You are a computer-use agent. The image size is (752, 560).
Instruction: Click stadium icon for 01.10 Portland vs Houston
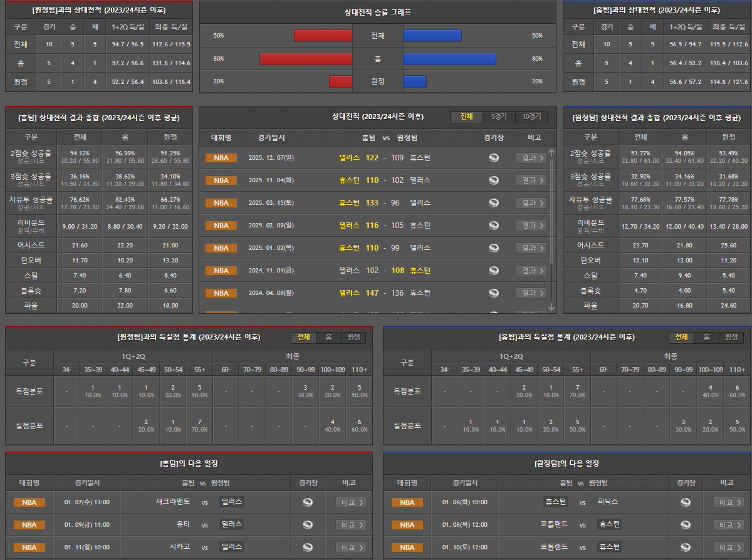686,547
